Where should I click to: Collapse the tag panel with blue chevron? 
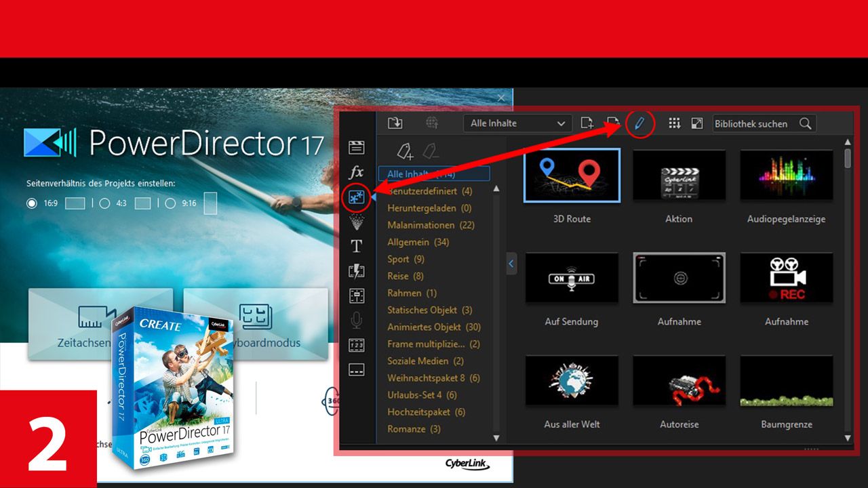511,262
